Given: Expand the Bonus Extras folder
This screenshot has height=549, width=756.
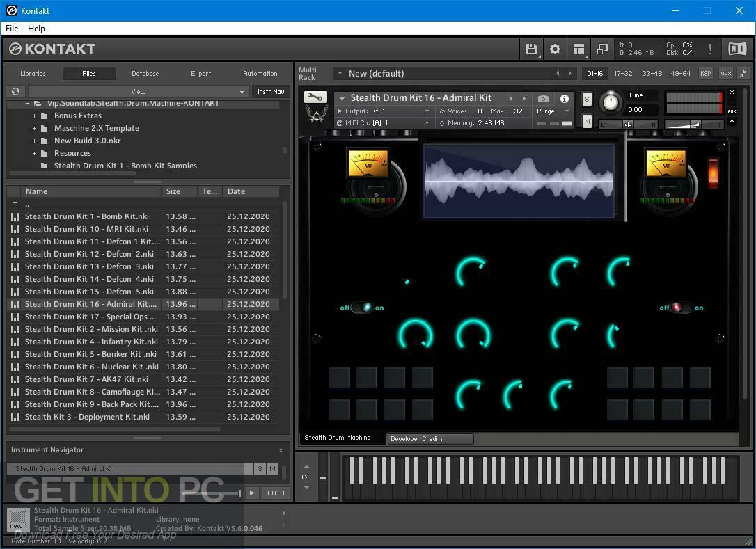Looking at the screenshot, I should (34, 115).
